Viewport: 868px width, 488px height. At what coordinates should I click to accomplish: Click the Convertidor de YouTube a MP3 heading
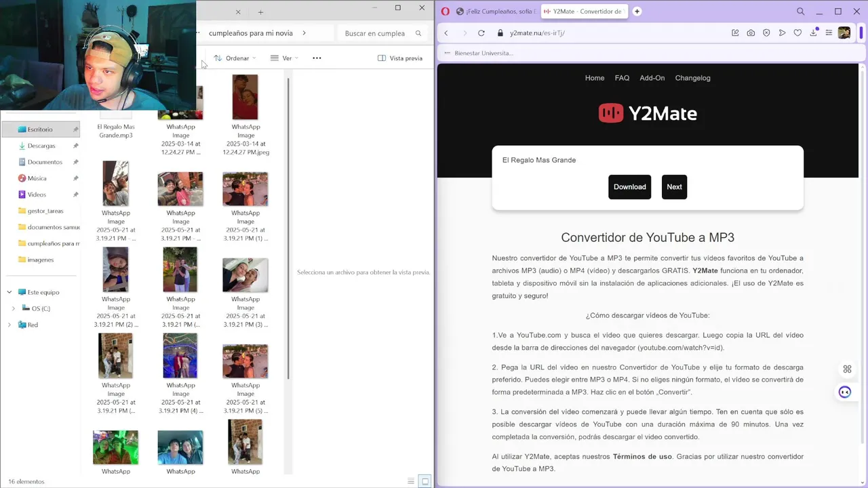pyautogui.click(x=648, y=238)
